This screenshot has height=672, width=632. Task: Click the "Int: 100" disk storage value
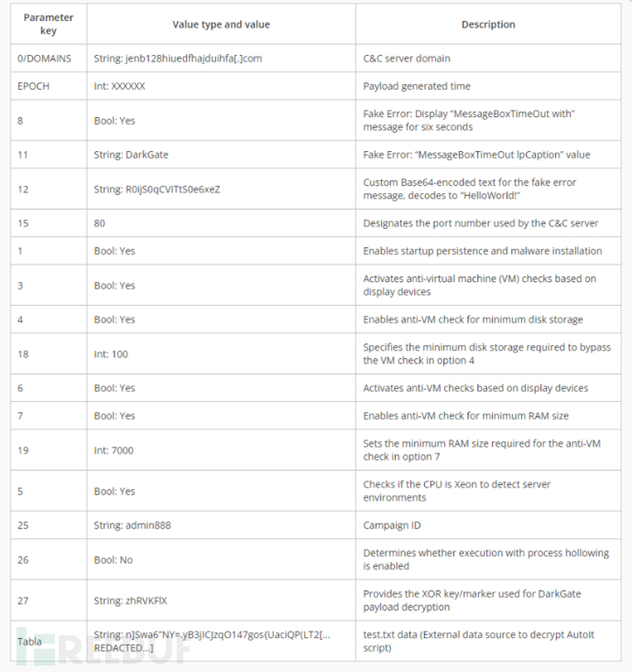(111, 354)
